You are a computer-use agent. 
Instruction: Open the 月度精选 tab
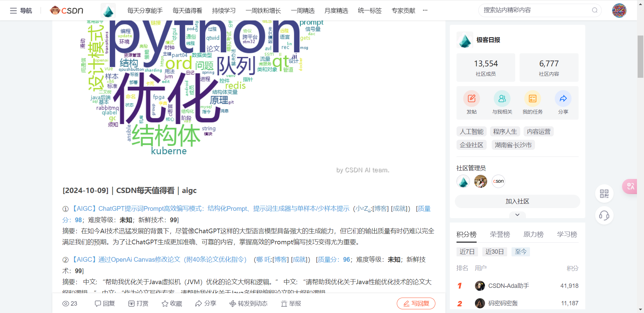[336, 11]
